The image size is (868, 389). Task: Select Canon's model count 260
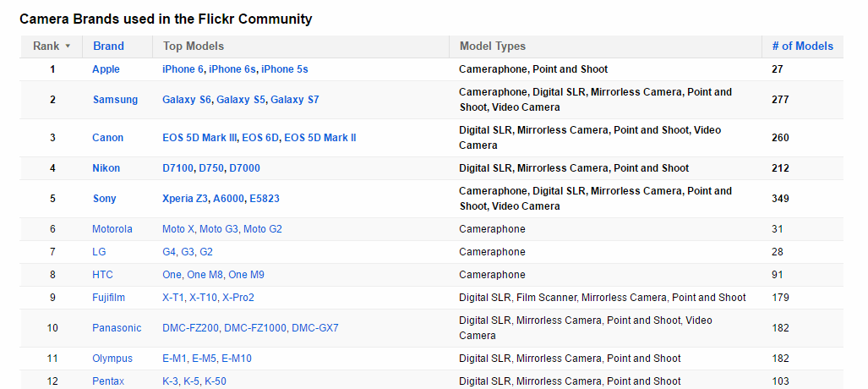pyautogui.click(x=780, y=138)
